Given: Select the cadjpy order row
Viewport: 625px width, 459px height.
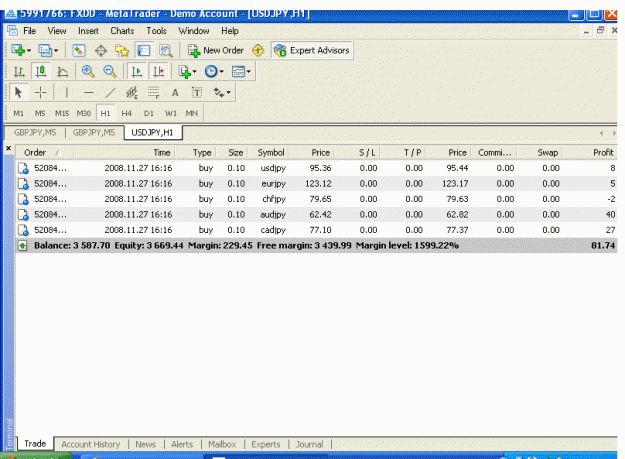Looking at the screenshot, I should (x=316, y=230).
